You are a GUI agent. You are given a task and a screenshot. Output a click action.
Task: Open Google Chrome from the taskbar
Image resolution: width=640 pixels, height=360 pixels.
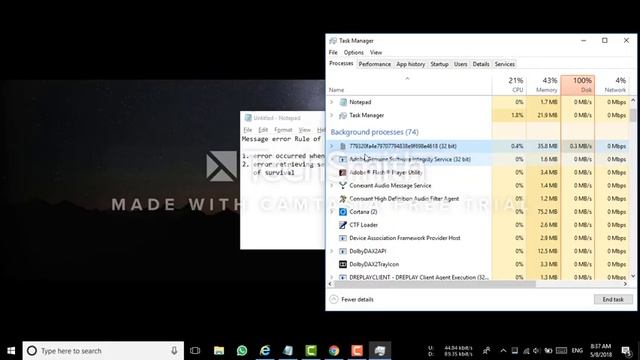(334, 351)
